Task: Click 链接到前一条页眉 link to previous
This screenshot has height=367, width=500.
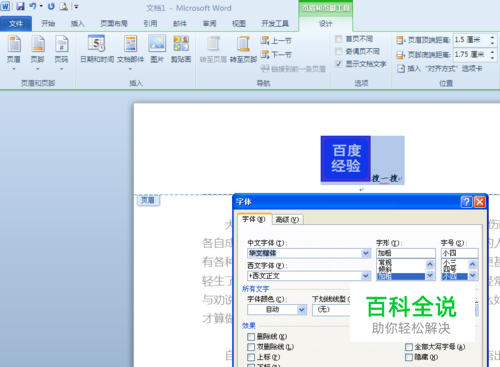Action: (293, 69)
